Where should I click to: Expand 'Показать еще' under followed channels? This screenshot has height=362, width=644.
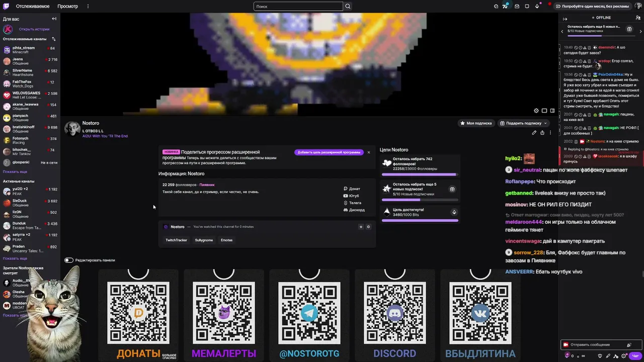(x=15, y=171)
